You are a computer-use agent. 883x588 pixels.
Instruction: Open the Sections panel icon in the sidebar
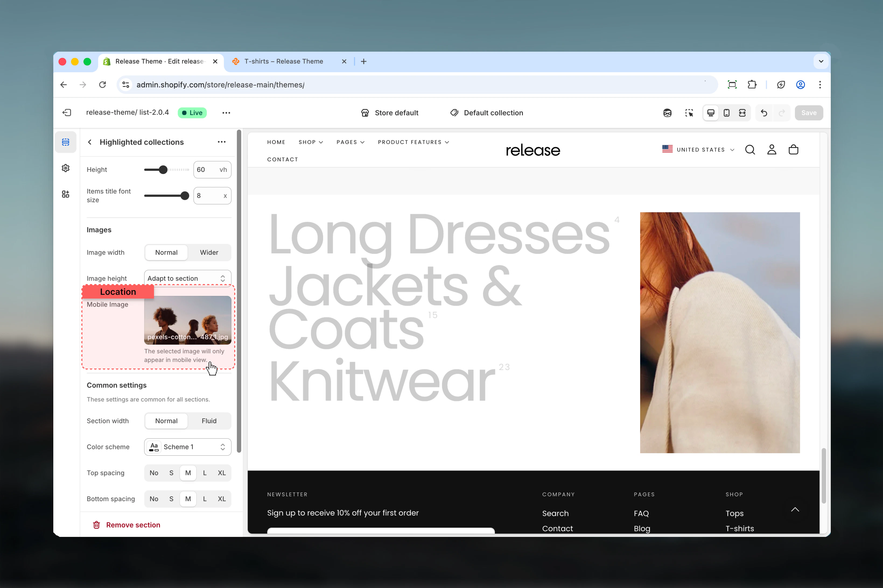pyautogui.click(x=66, y=142)
